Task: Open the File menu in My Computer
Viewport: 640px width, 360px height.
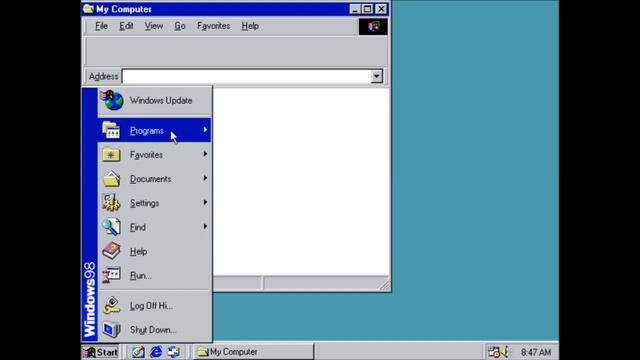Action: pyautogui.click(x=101, y=26)
